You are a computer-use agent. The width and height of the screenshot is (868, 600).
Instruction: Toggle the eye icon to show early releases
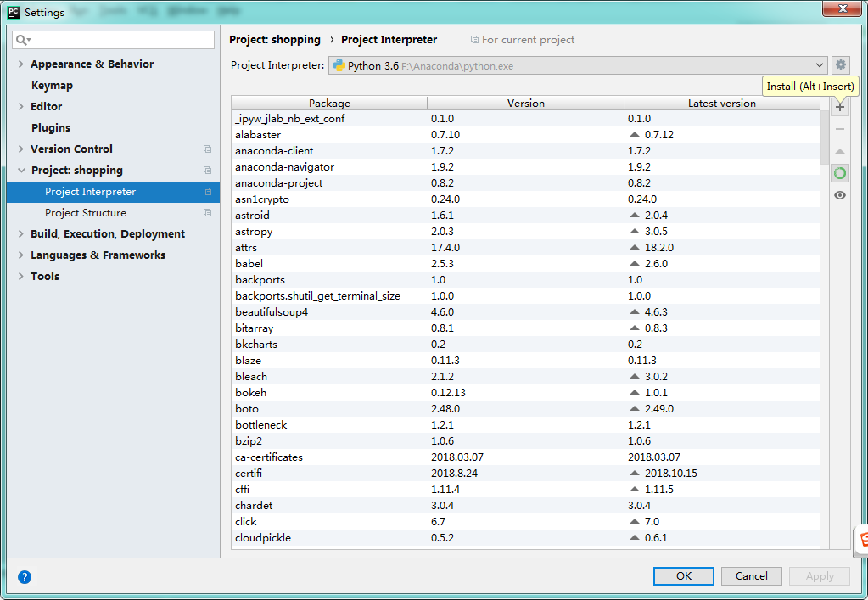(839, 194)
